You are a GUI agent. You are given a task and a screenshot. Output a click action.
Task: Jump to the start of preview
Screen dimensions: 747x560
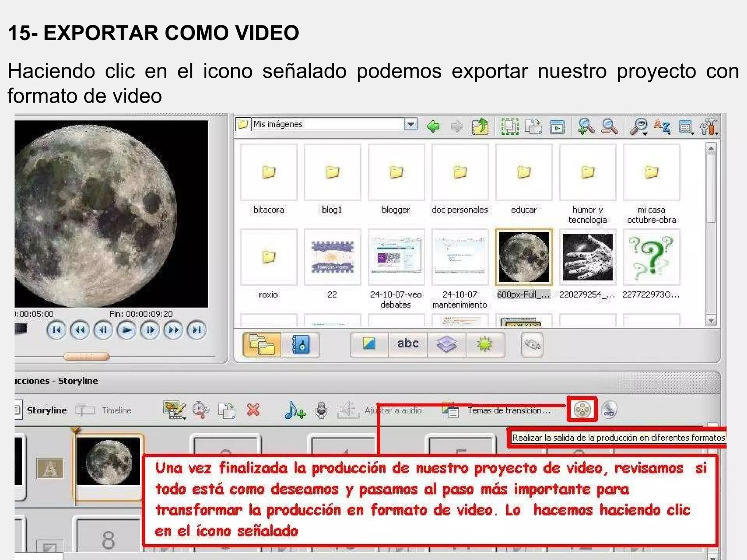(x=57, y=330)
